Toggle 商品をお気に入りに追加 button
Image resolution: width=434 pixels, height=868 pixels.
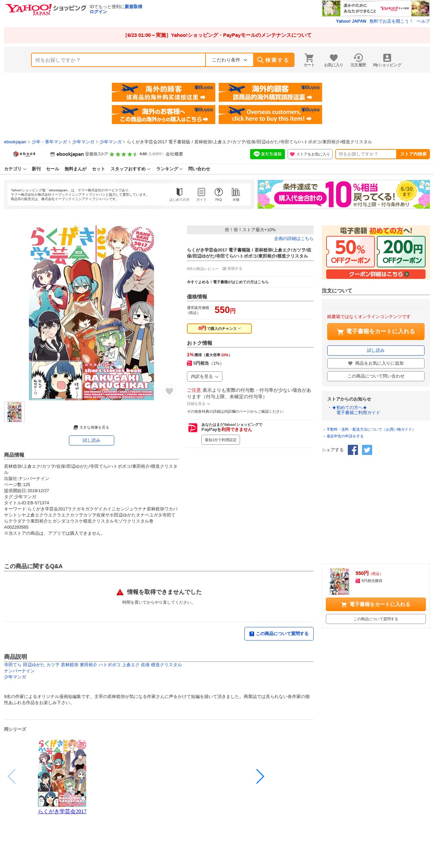point(376,363)
